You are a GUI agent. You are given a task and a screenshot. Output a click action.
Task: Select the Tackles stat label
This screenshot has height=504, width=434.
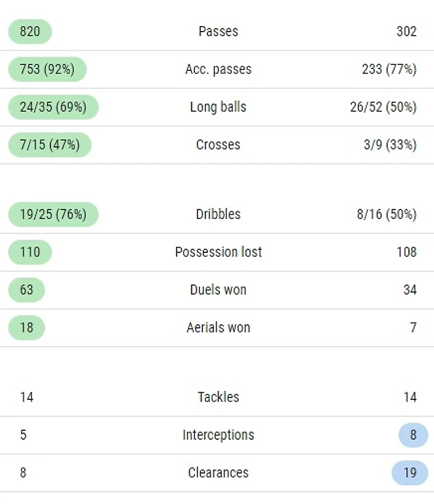[x=218, y=397]
